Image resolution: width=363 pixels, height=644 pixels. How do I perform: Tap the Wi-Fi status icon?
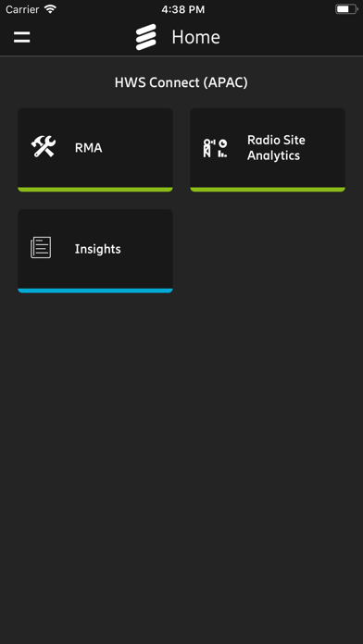tap(50, 9)
